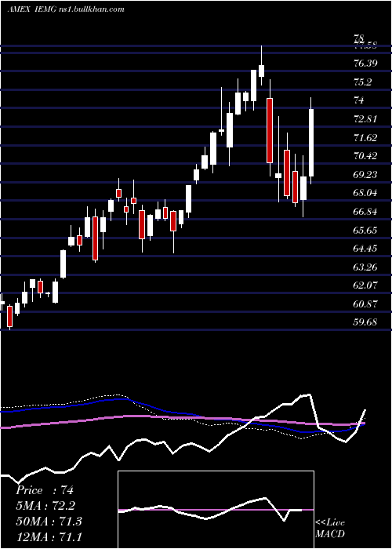Image resolution: width=392 pixels, height=549 pixels.
Task: Click the 72.81 price axis label
Action: pyautogui.click(x=365, y=119)
